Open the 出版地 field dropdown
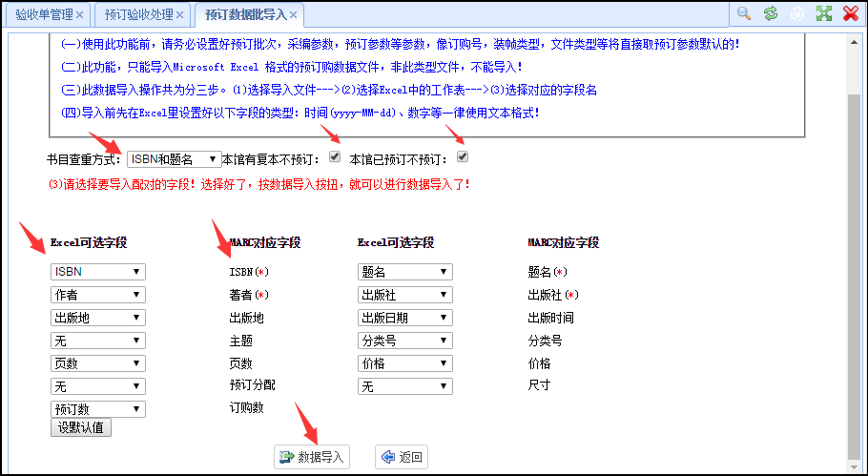This screenshot has height=476, width=868. pos(98,318)
